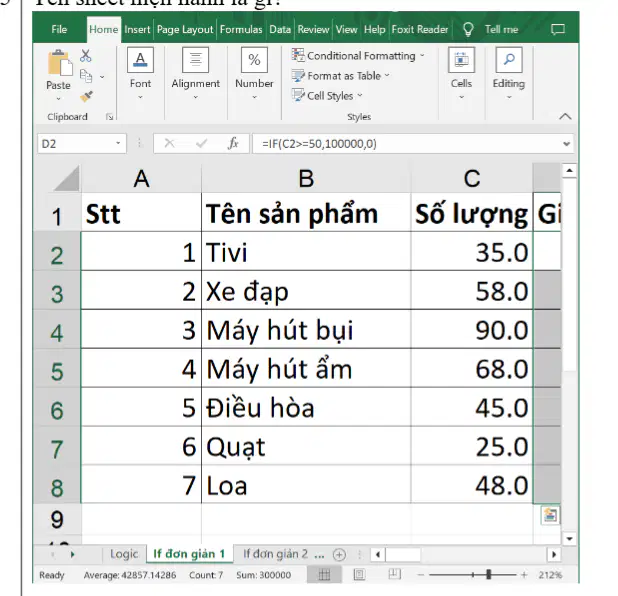The width and height of the screenshot is (618, 596).
Task: Switch to the Review tab
Action: [x=313, y=30]
